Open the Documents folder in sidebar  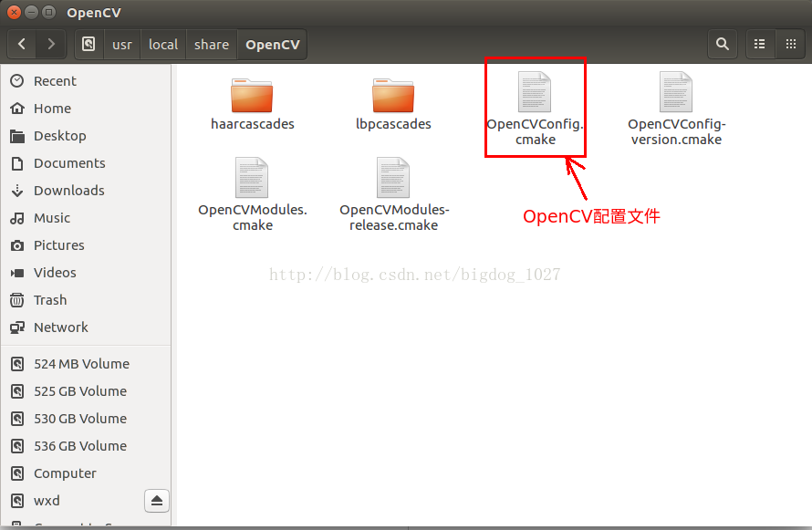(x=68, y=162)
